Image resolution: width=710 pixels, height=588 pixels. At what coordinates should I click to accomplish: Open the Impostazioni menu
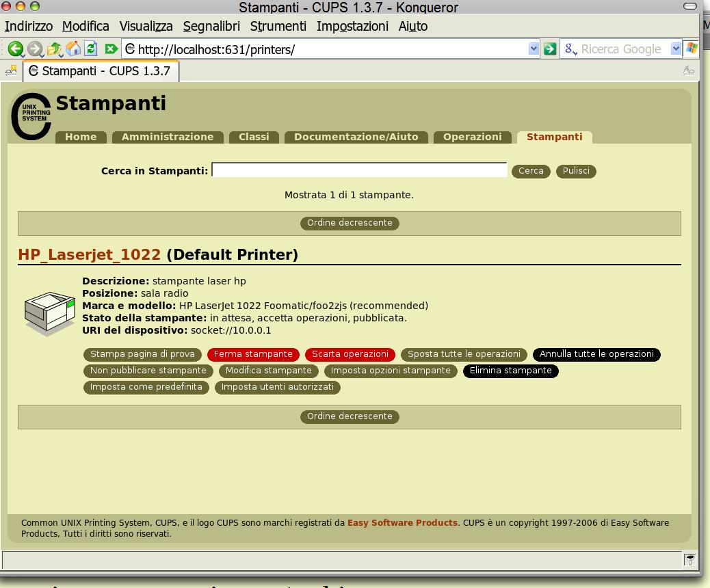pos(352,26)
